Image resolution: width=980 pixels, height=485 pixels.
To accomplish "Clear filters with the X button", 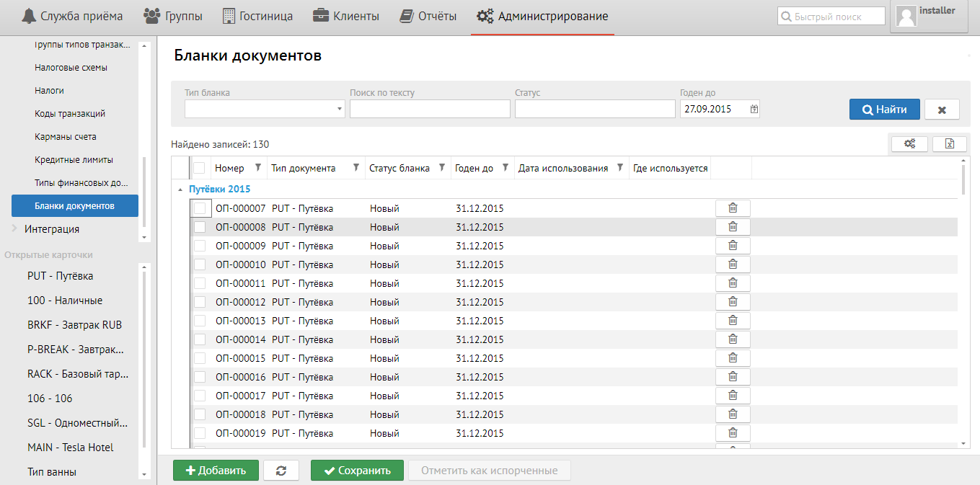I will point(942,110).
